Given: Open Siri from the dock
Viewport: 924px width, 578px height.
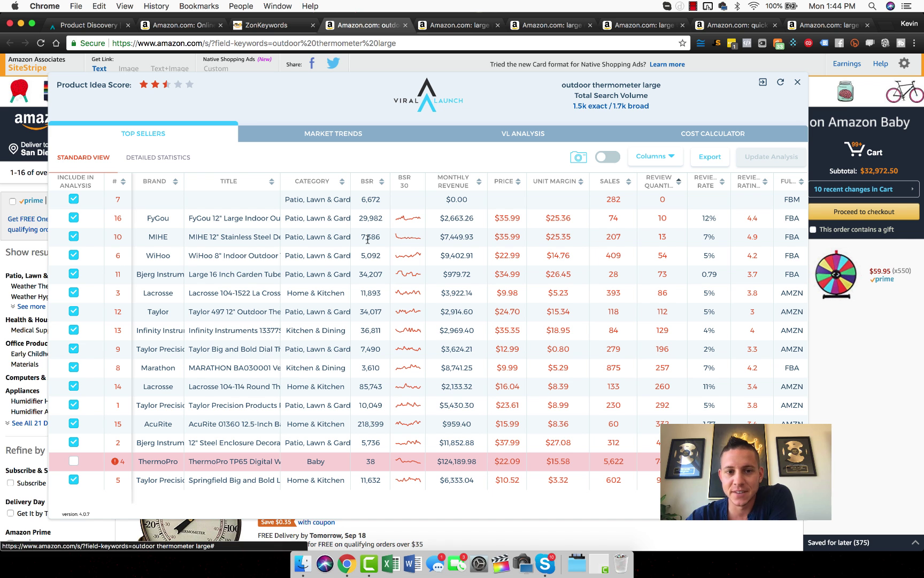Looking at the screenshot, I should point(325,564).
